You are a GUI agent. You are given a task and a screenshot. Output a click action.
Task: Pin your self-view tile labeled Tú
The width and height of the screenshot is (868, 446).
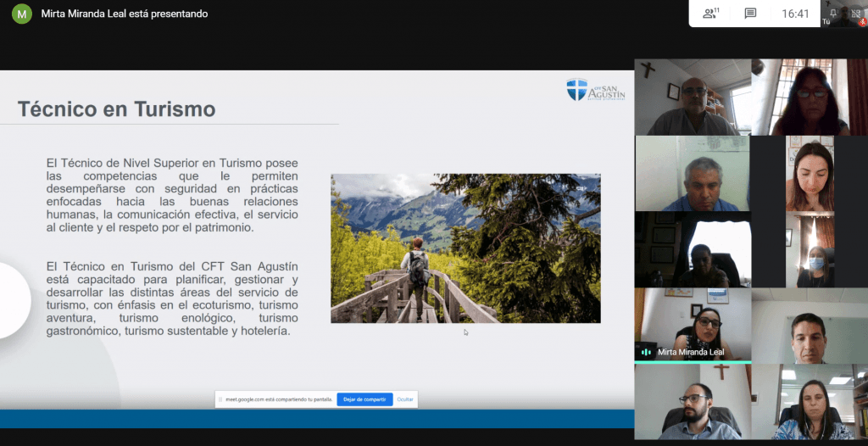coord(833,14)
